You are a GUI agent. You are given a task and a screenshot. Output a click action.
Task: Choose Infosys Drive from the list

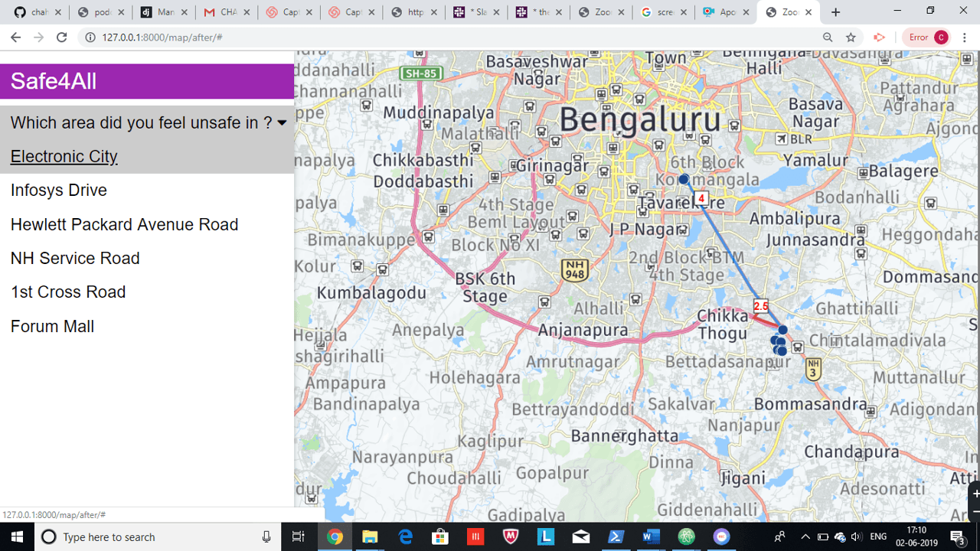point(59,191)
